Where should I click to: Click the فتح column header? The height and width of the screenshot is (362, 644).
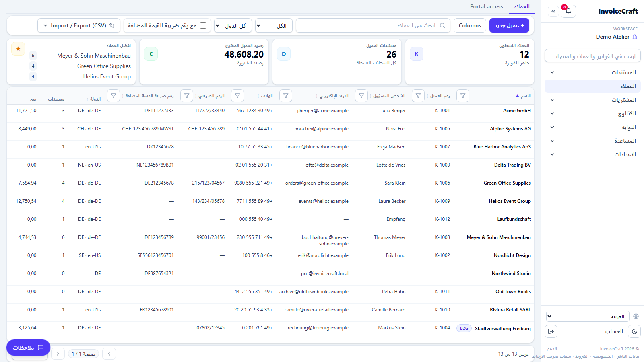coord(33,99)
